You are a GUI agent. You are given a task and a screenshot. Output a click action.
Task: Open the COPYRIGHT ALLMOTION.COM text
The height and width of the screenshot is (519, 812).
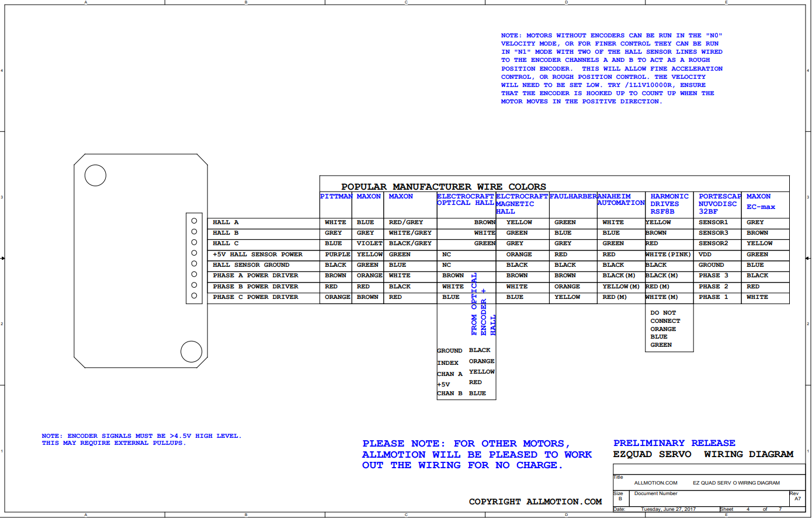pos(535,501)
